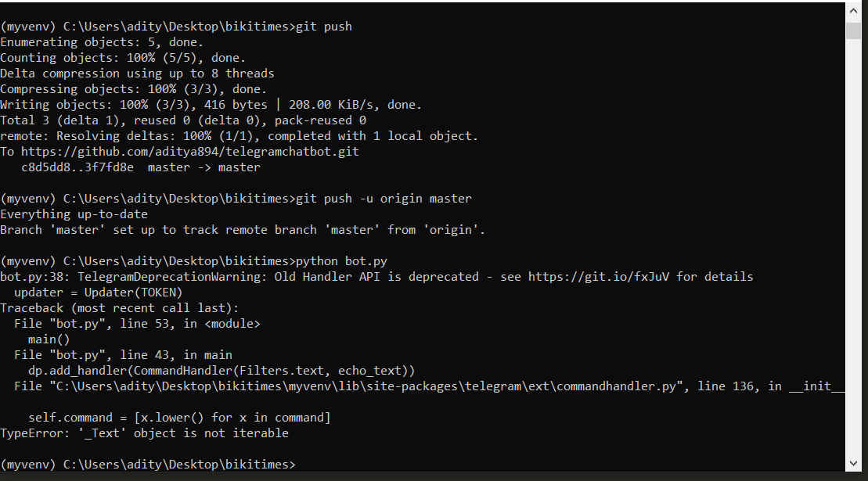The height and width of the screenshot is (481, 868).
Task: Click the c8d5dd8..3f7fd8e commit hash range
Action: tap(77, 167)
